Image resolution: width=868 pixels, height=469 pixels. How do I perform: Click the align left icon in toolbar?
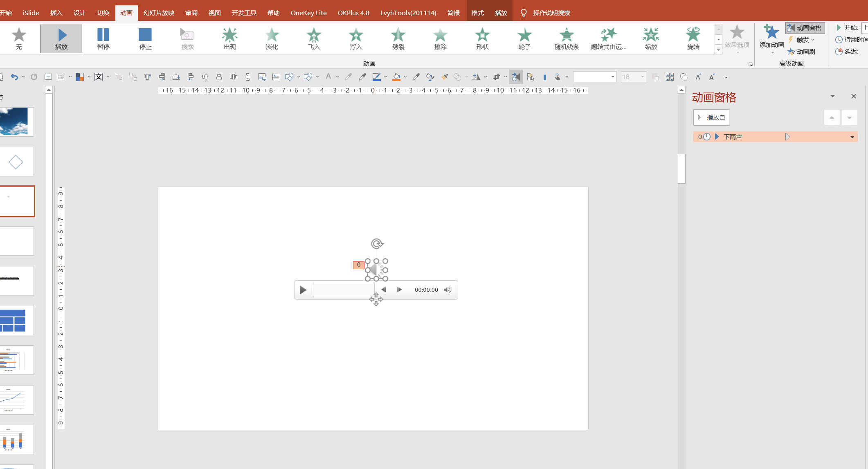point(190,77)
